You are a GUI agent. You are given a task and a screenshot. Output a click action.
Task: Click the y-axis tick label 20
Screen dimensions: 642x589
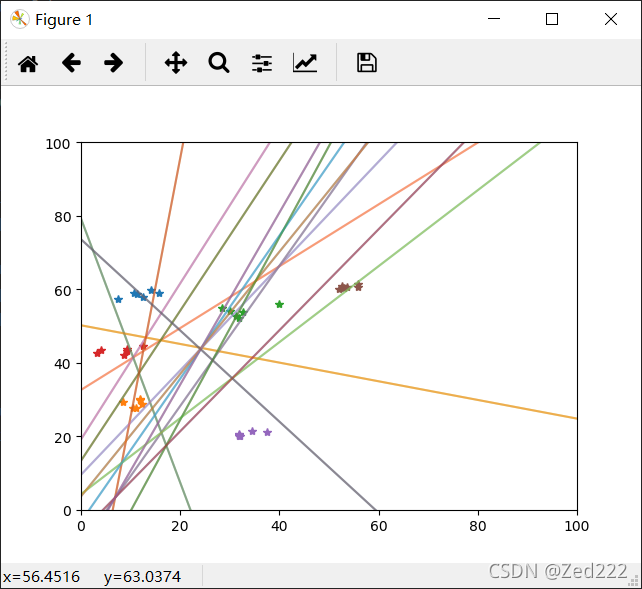[63, 438]
